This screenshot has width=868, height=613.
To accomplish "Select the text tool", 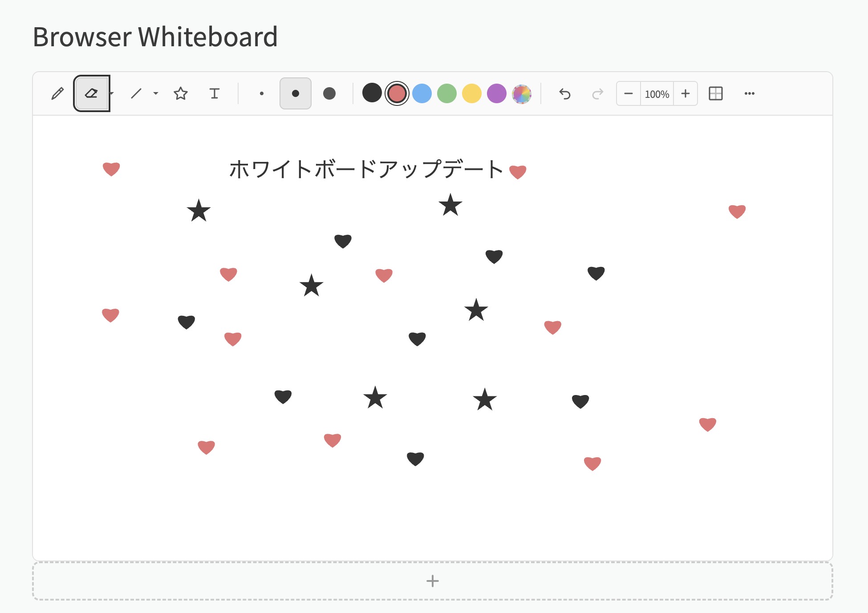I will pos(214,93).
